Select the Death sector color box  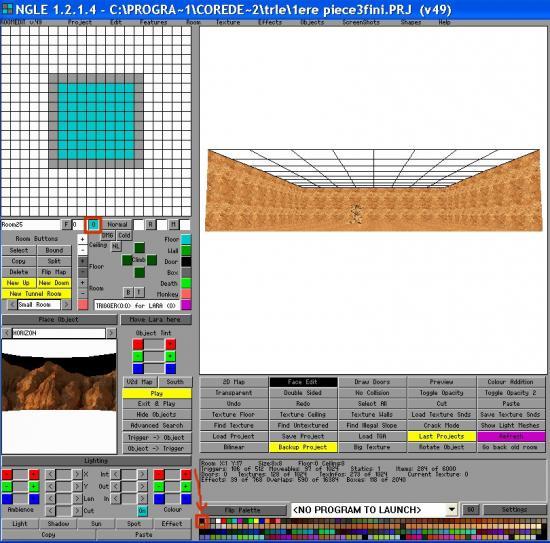click(186, 283)
